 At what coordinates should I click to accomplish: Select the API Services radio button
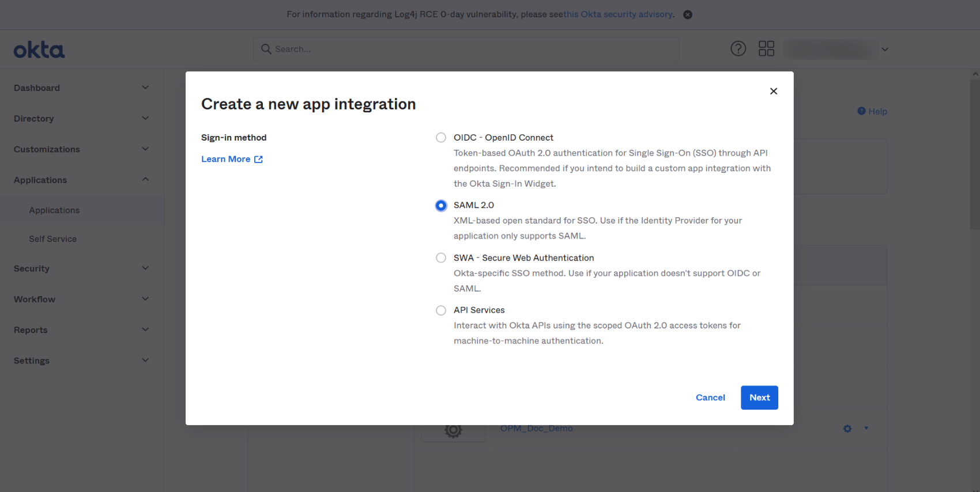[x=441, y=311]
